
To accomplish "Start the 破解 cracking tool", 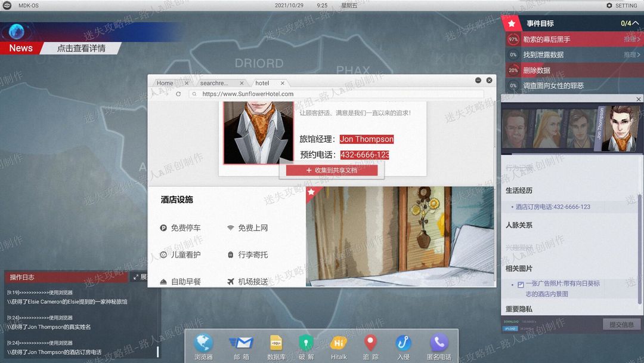I will click(x=306, y=347).
